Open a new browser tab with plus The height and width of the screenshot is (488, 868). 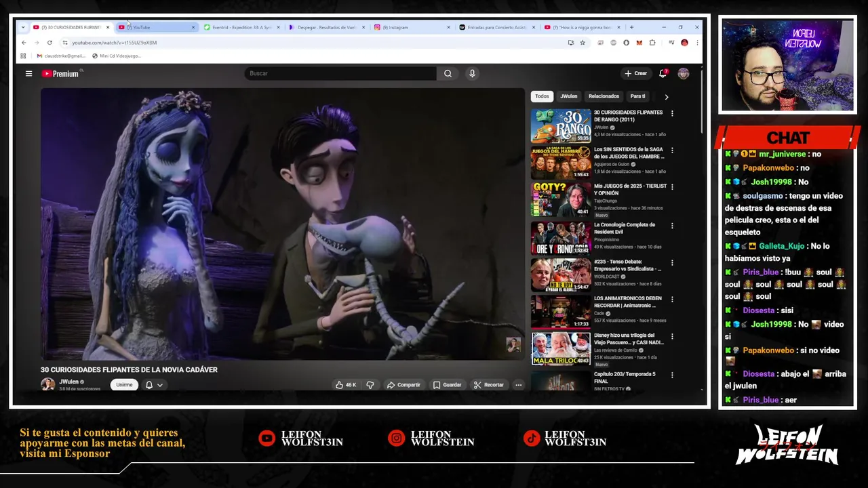[631, 27]
